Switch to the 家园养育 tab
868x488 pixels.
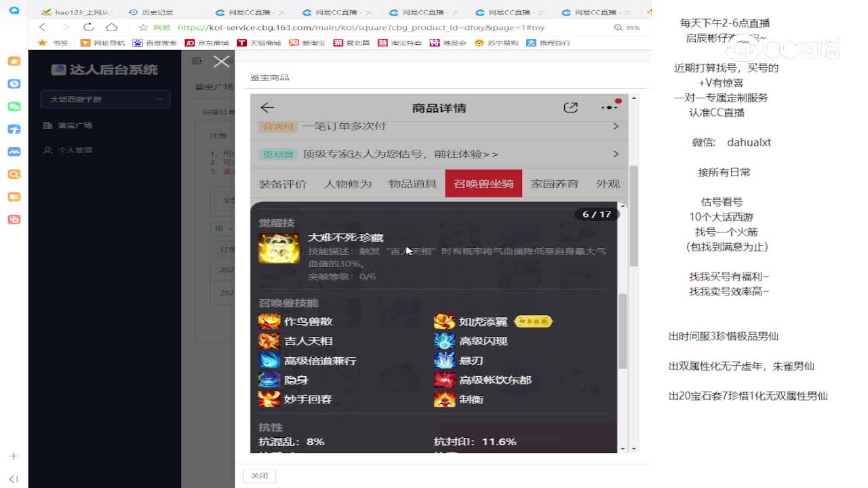pyautogui.click(x=555, y=184)
